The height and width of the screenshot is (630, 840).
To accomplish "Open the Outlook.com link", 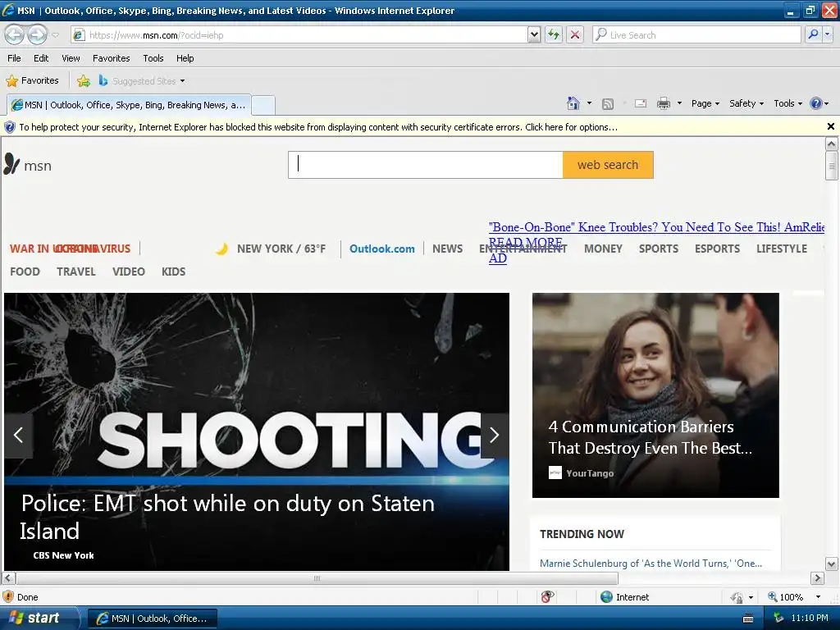I will point(382,249).
